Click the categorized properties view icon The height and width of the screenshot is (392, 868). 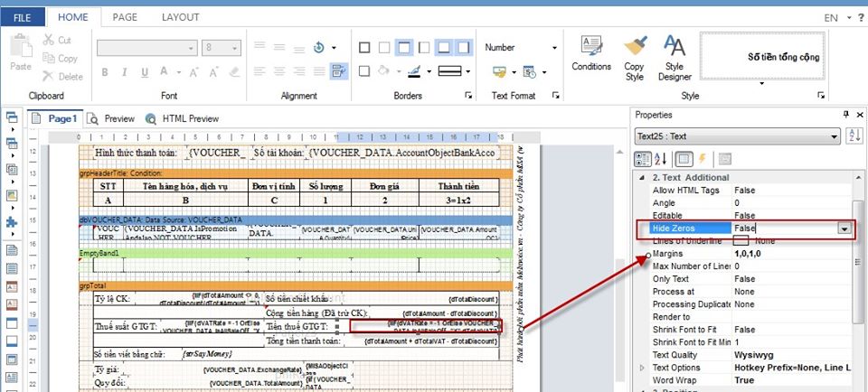pos(643,159)
